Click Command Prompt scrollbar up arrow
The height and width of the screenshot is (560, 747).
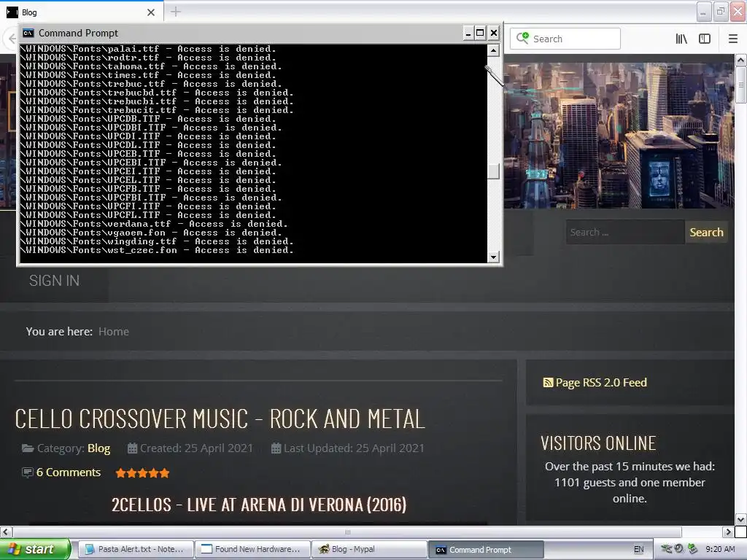[493, 50]
